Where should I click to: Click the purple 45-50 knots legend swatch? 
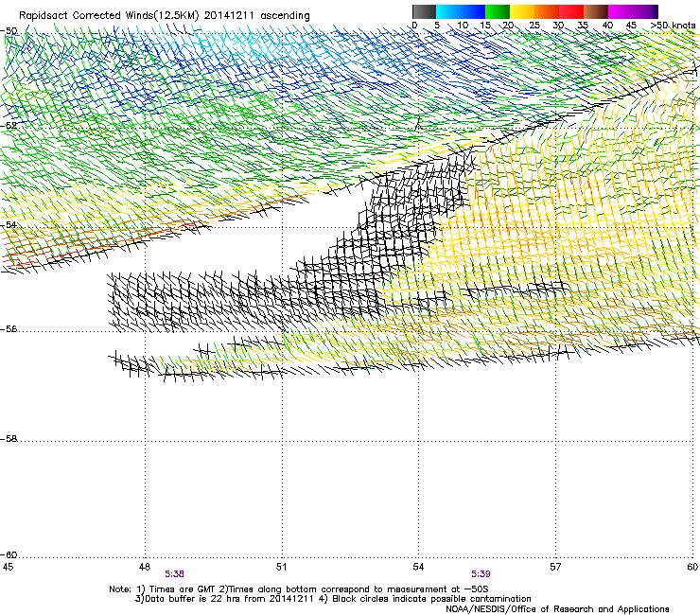pyautogui.click(x=645, y=11)
